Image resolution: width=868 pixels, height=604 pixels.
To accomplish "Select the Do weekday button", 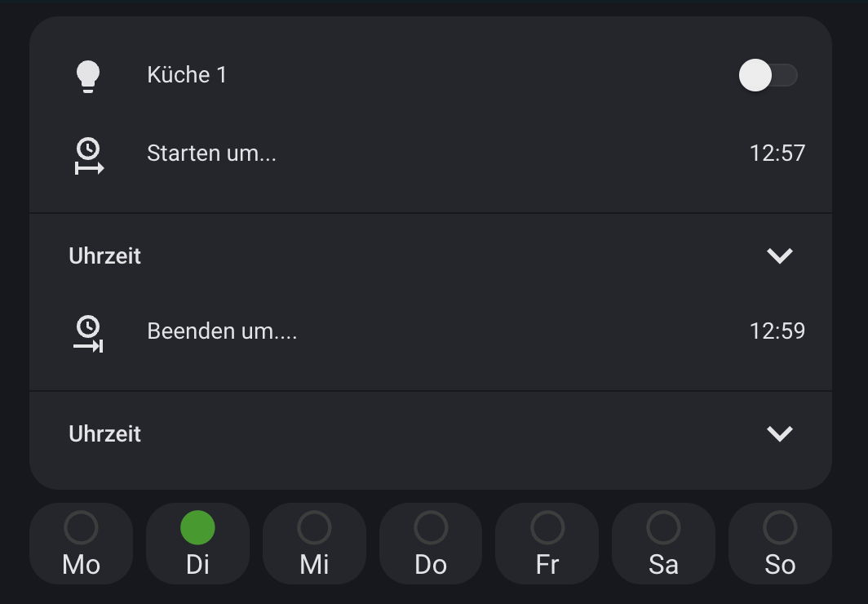I will pyautogui.click(x=431, y=544).
